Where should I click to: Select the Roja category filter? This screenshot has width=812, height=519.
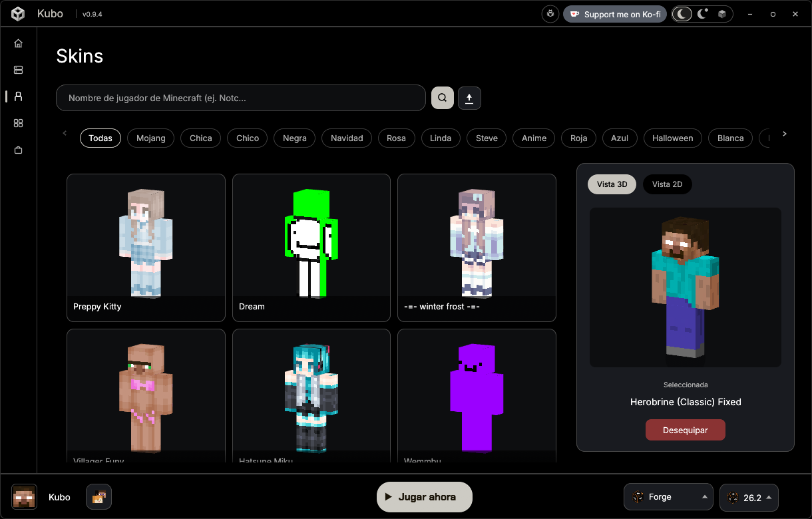point(579,138)
